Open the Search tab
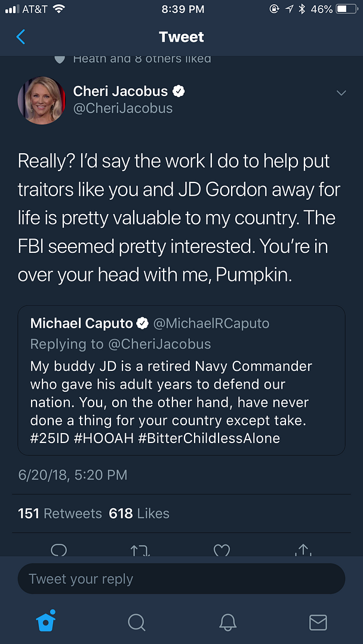This screenshot has height=644, width=363. 137,622
